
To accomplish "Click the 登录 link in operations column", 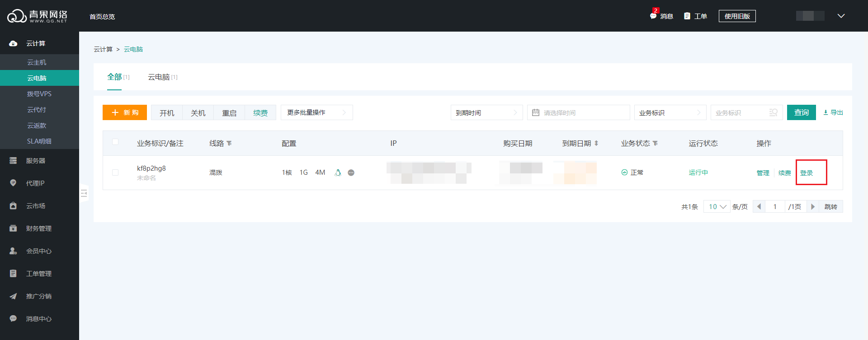I will 807,173.
